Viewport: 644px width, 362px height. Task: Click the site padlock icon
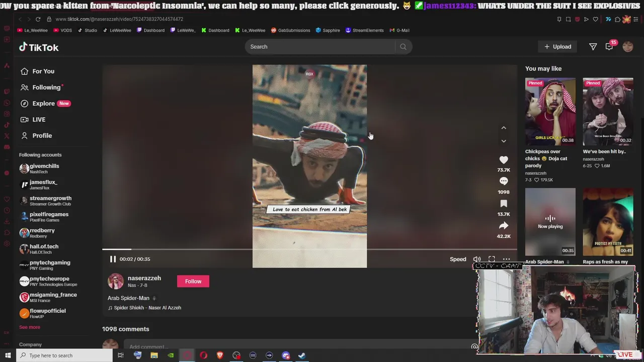pos(49,19)
